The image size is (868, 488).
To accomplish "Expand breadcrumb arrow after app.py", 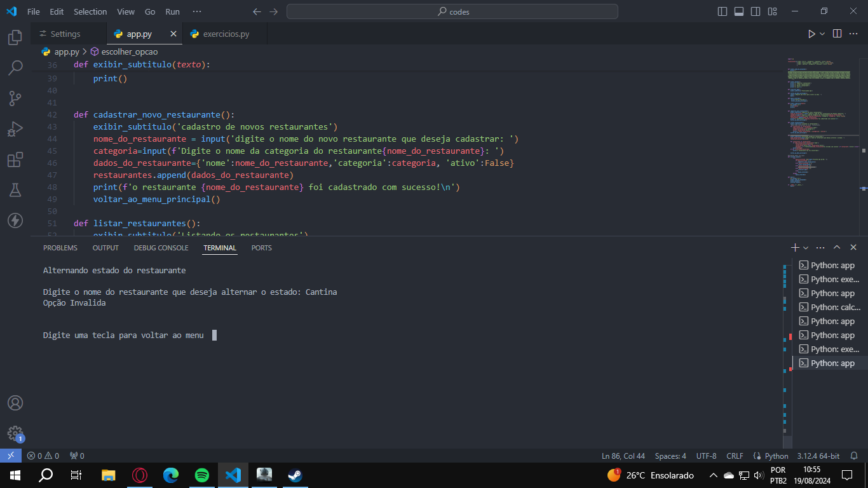I will coord(85,51).
